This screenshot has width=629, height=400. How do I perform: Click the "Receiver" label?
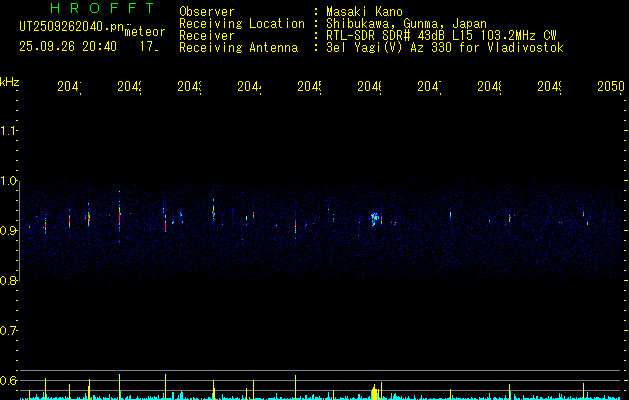207,36
